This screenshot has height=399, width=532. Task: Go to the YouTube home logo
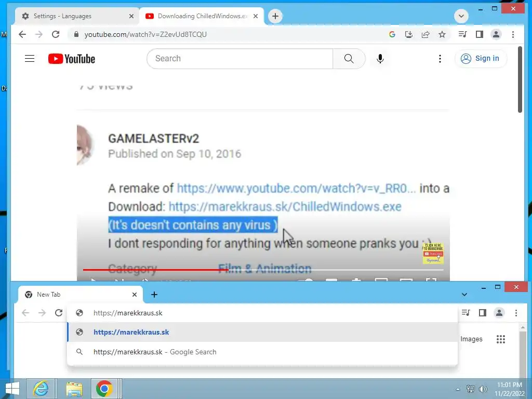72,59
